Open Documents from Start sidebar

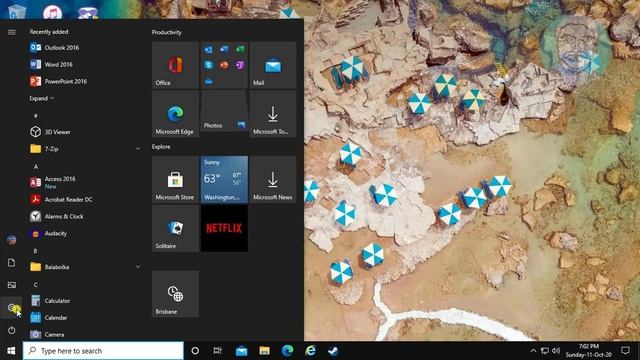(11, 262)
